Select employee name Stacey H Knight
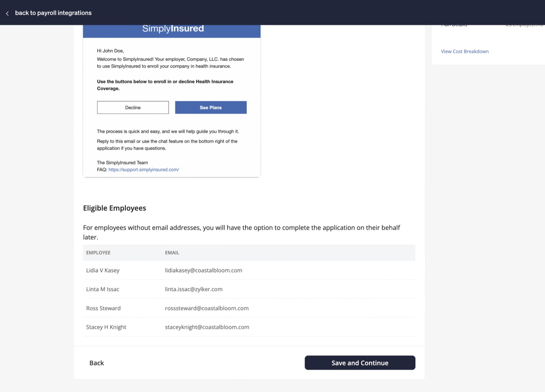Screen dimensions: 545x392 tap(106, 327)
